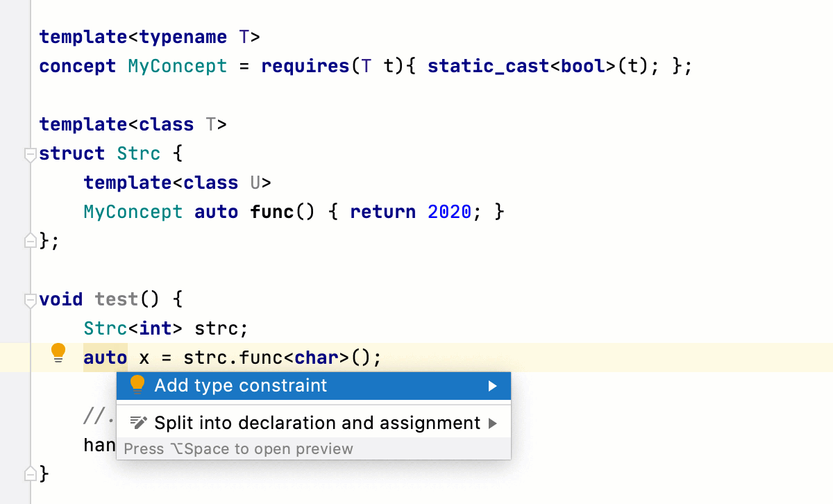Select Split into declaration and assignment
833x504 pixels.
click(314, 423)
